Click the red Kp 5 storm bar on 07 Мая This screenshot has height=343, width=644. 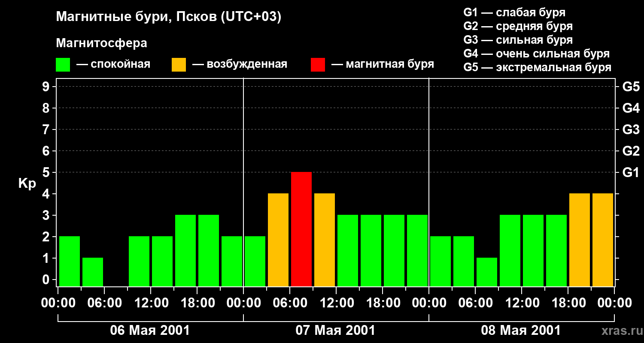301,229
